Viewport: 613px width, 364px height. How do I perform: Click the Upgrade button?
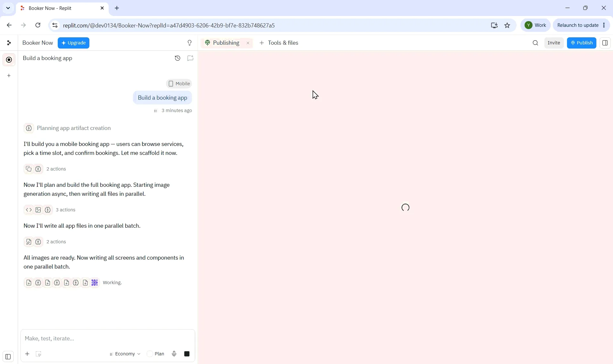(x=73, y=43)
